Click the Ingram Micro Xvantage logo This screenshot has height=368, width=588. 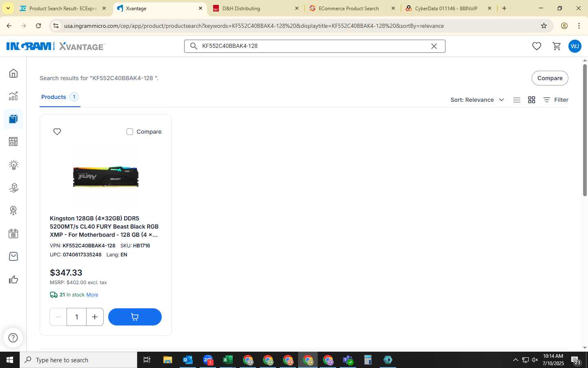pos(56,46)
